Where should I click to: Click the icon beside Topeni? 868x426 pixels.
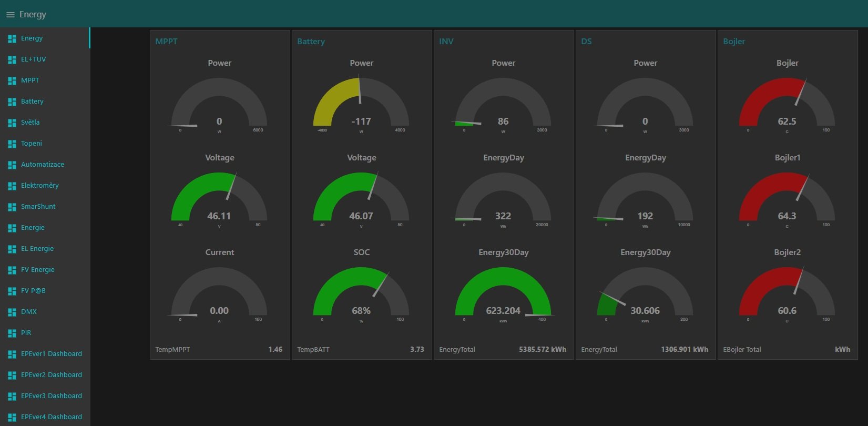pos(12,144)
